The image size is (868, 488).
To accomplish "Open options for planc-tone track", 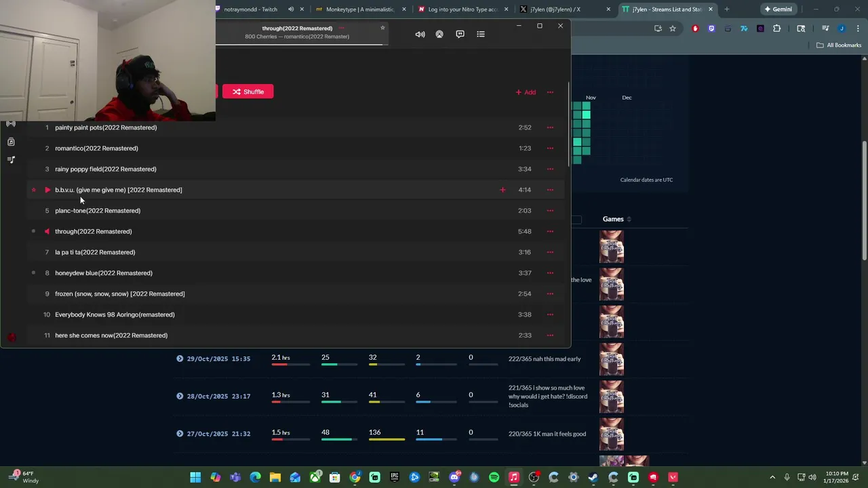I will tap(550, 211).
